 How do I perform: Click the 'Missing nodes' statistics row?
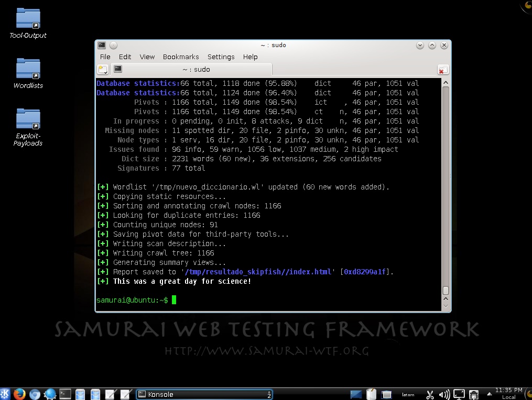262,130
